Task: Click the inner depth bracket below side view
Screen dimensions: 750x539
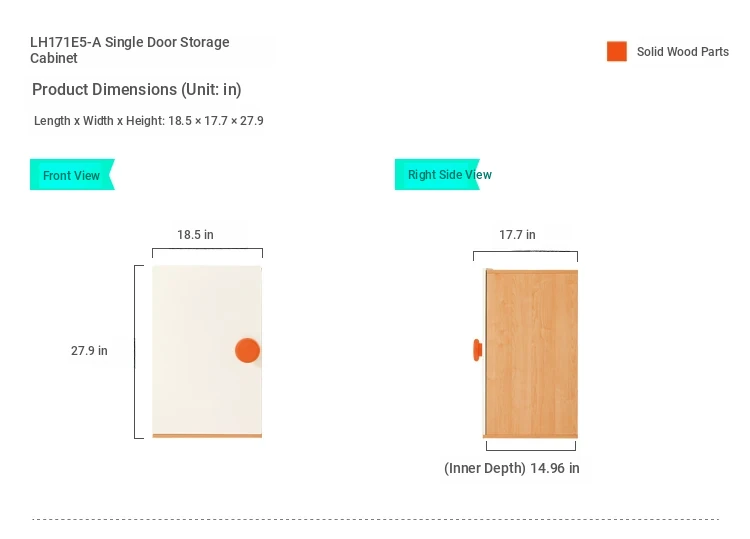Action: 532,449
